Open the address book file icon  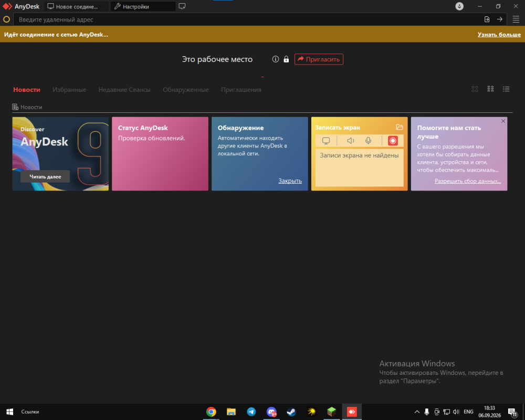point(487,19)
